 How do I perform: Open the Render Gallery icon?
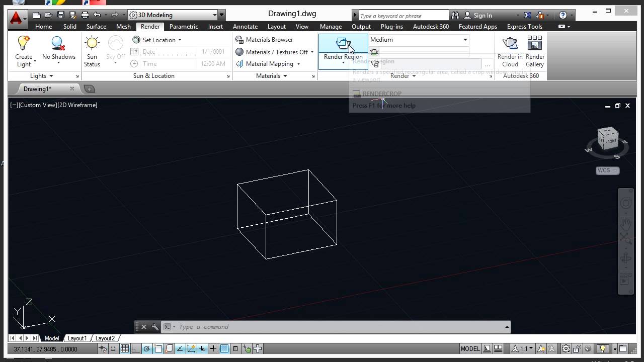point(535,43)
